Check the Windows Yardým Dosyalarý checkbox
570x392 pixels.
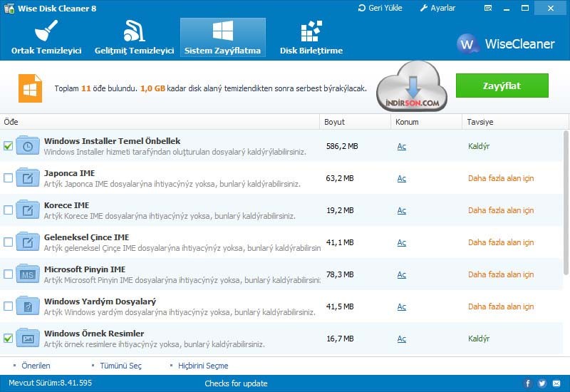tap(8, 306)
